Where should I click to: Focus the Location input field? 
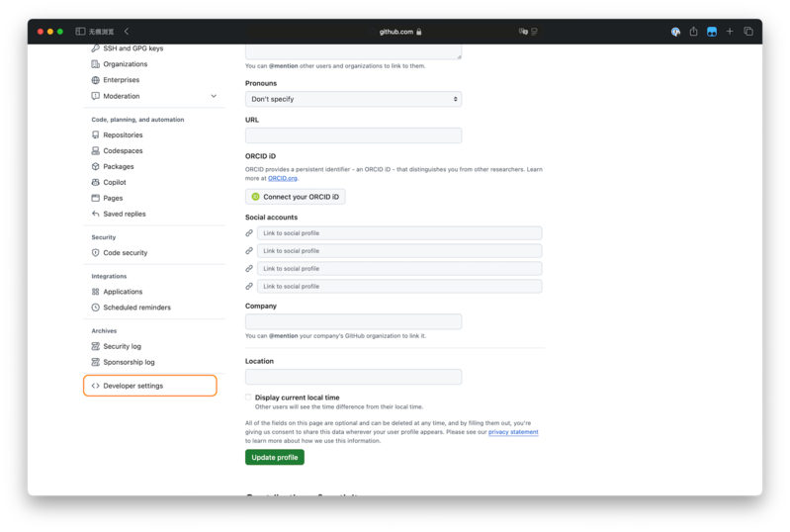click(353, 377)
